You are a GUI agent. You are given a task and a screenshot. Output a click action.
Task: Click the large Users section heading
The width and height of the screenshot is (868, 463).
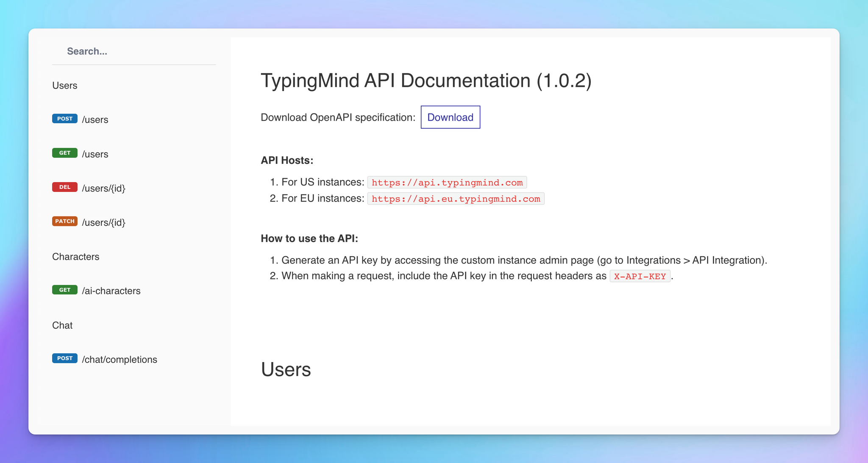[286, 369]
